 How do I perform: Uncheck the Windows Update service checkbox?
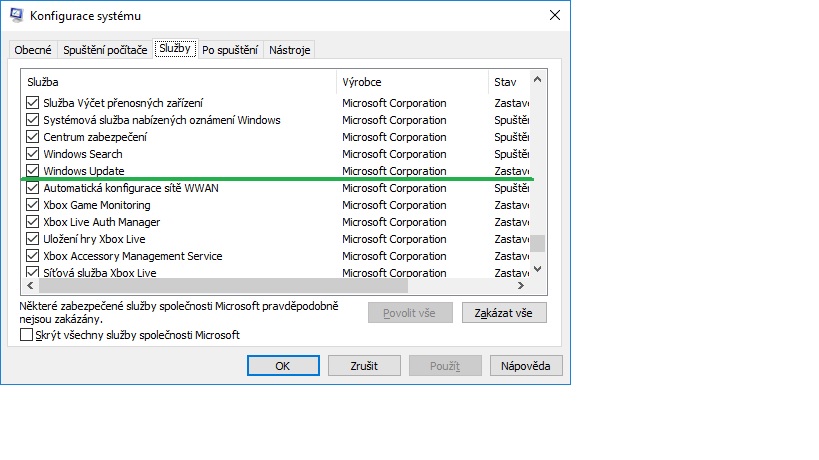point(33,171)
